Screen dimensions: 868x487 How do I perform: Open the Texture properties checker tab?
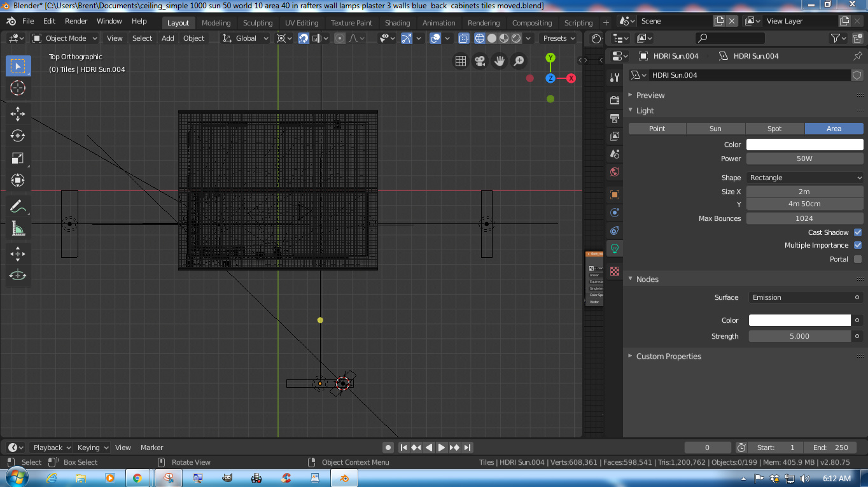pyautogui.click(x=615, y=271)
